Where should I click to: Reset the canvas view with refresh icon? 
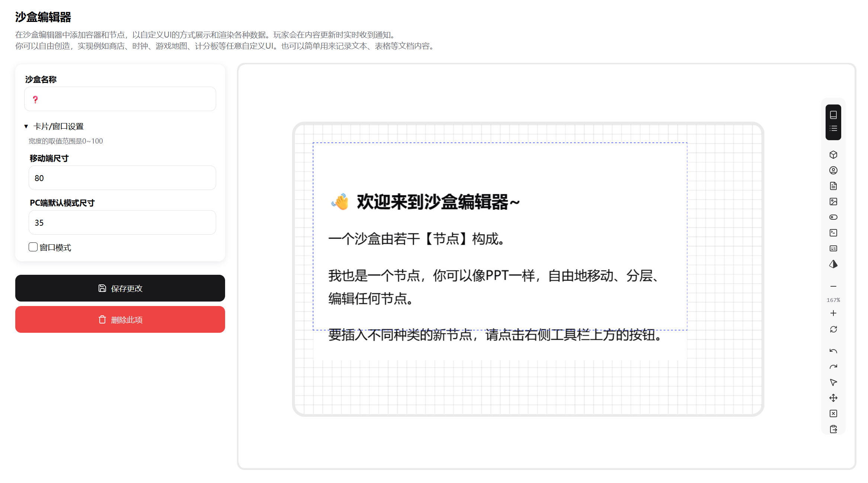(833, 329)
